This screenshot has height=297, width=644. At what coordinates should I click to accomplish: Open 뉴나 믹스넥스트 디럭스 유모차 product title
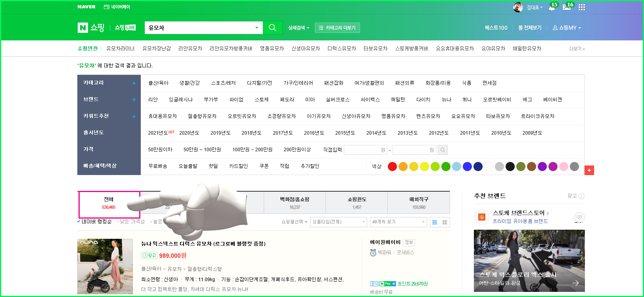[203, 244]
